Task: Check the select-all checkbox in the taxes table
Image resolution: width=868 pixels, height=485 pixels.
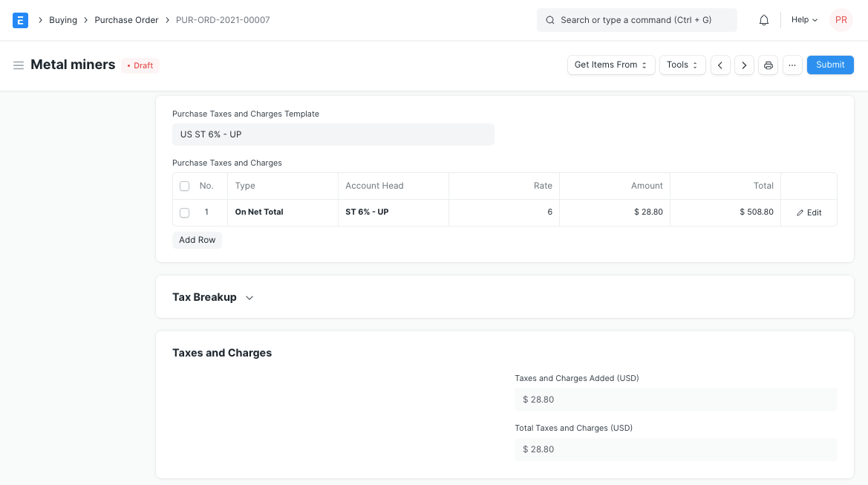Action: [x=184, y=186]
